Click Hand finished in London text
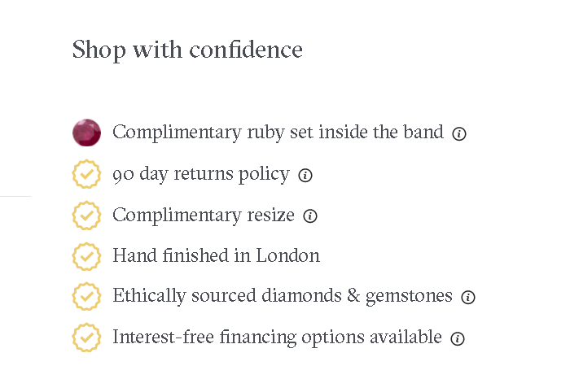The image size is (570, 392). 217,255
